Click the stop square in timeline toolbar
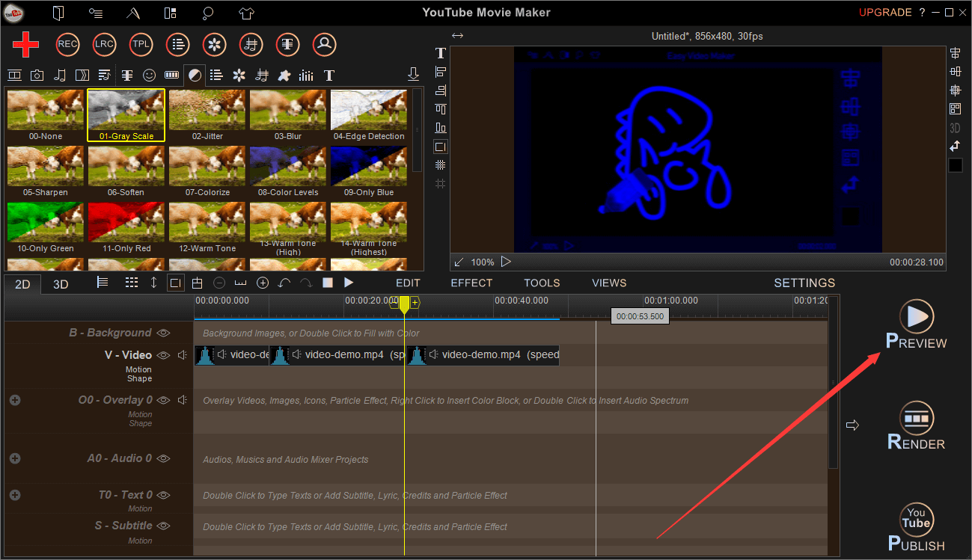The height and width of the screenshot is (560, 972). pos(327,283)
